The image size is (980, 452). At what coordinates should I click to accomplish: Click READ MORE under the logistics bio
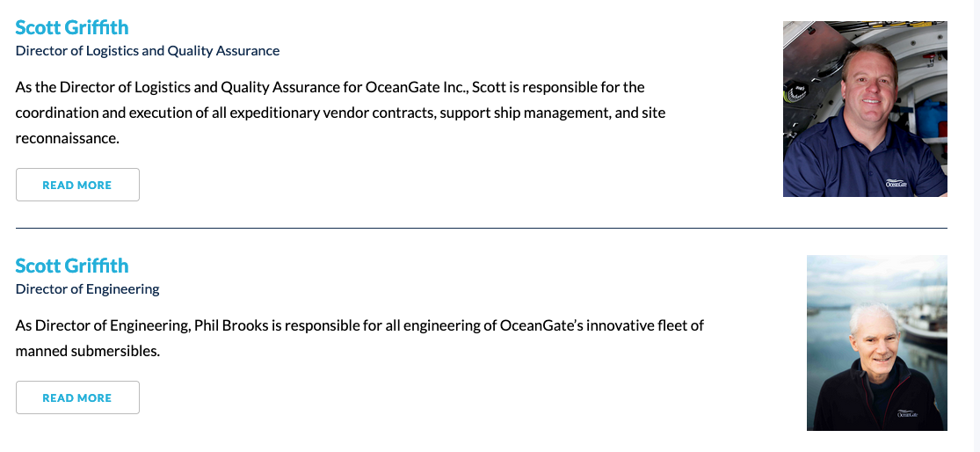pyautogui.click(x=77, y=185)
